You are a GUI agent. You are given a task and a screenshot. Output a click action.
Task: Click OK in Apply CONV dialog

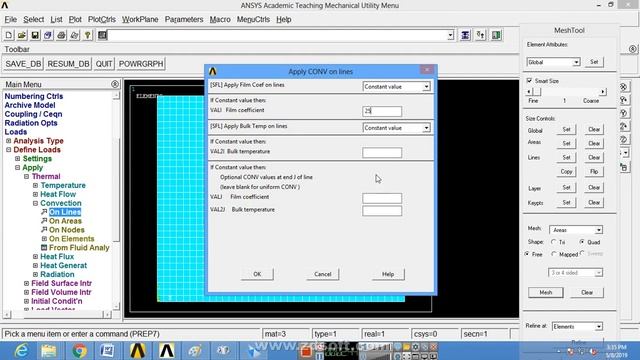pos(257,274)
